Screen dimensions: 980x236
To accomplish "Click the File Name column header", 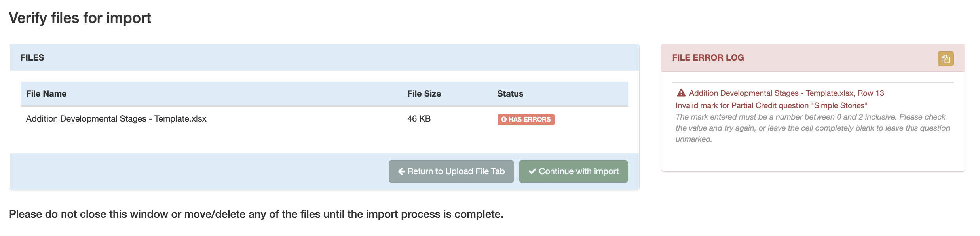I will pos(46,94).
